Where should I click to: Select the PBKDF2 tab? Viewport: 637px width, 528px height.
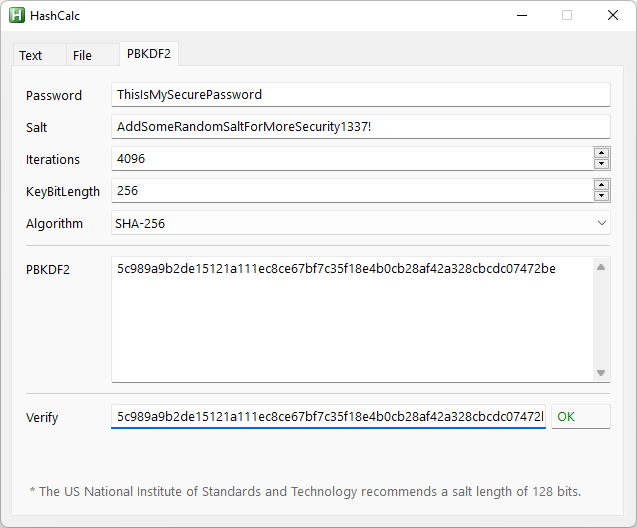coord(149,53)
